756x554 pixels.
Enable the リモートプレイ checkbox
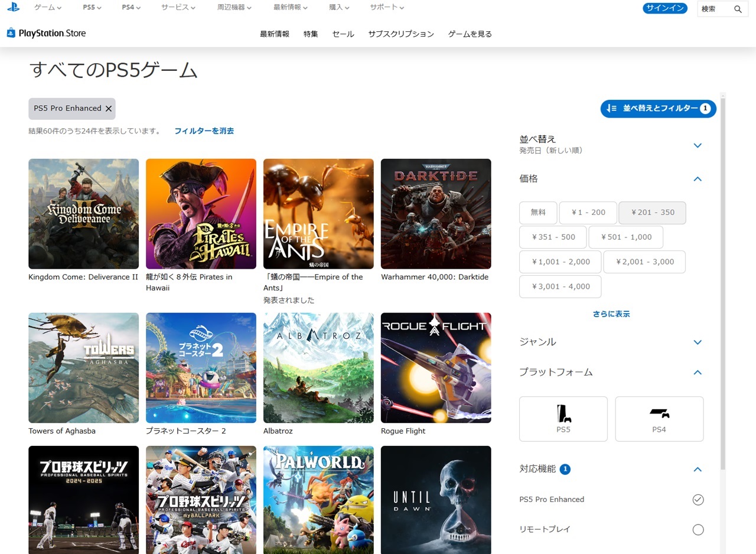[698, 529]
